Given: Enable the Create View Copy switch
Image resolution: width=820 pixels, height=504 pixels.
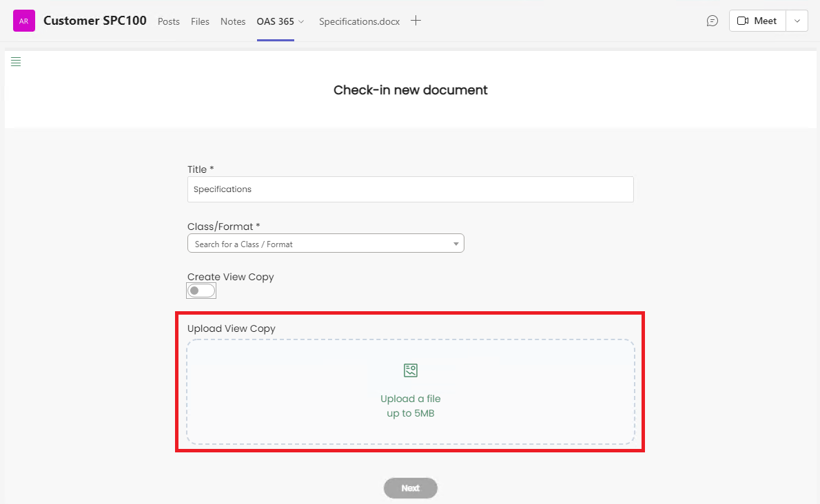Looking at the screenshot, I should pos(201,291).
